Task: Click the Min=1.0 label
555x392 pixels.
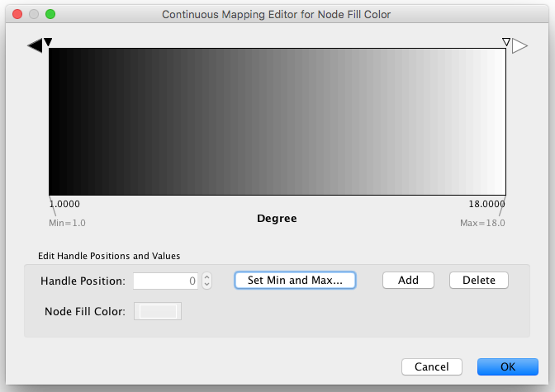Action: point(67,223)
